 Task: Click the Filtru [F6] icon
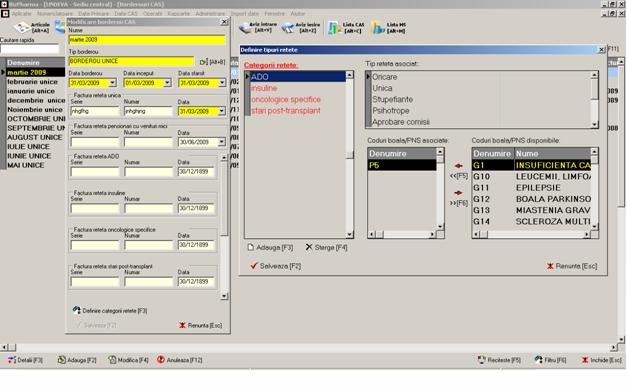pyautogui.click(x=539, y=360)
